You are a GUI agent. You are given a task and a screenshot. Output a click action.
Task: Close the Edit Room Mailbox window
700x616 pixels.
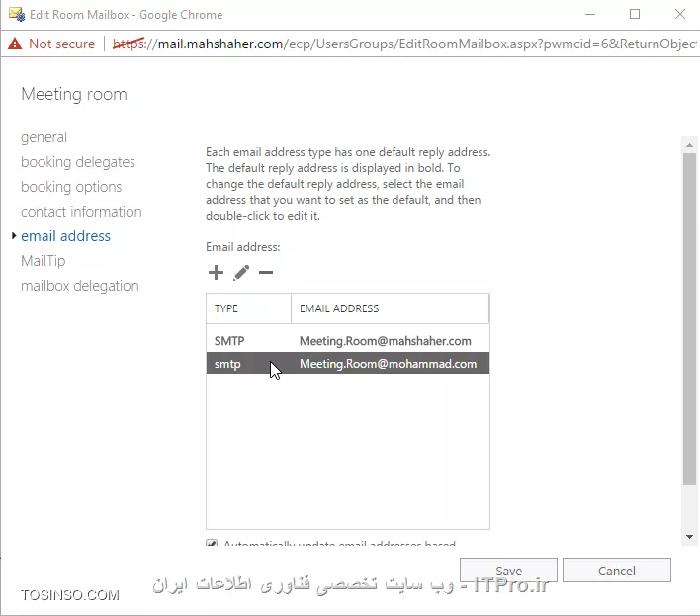[680, 14]
